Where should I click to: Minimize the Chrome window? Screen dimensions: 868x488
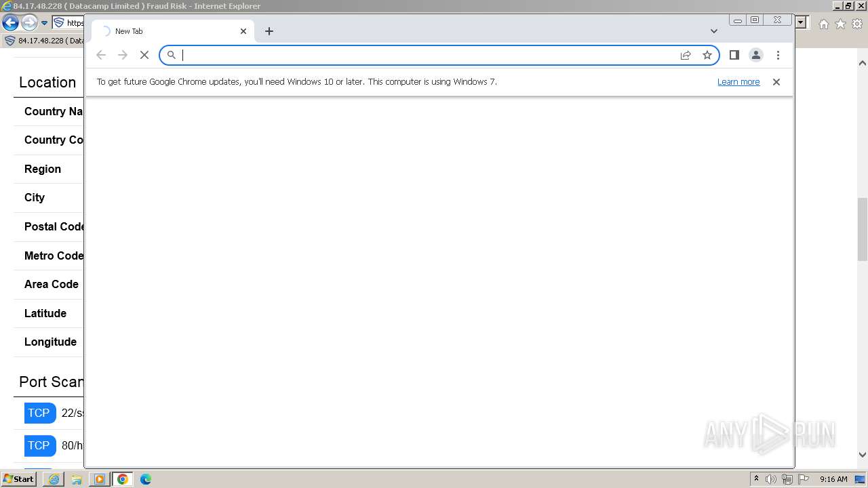click(738, 20)
